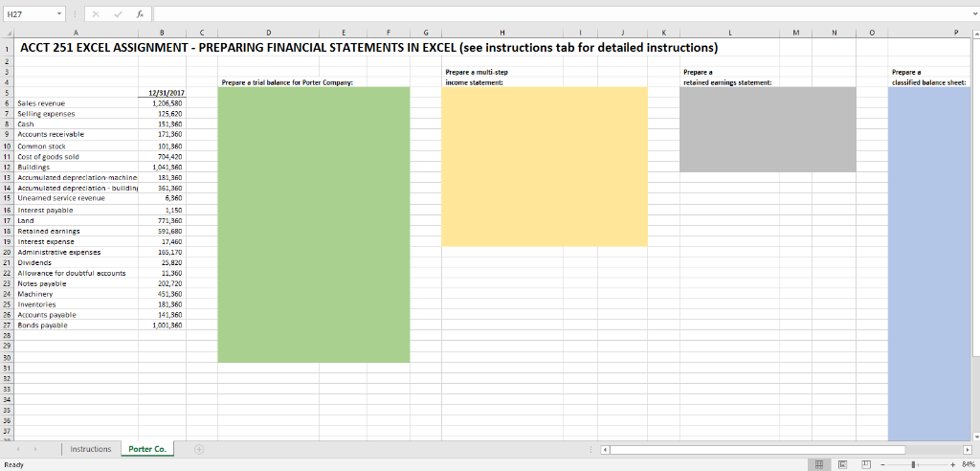Expand the formula bar chevron
Screen dimensions: 980x471
tap(975, 13)
